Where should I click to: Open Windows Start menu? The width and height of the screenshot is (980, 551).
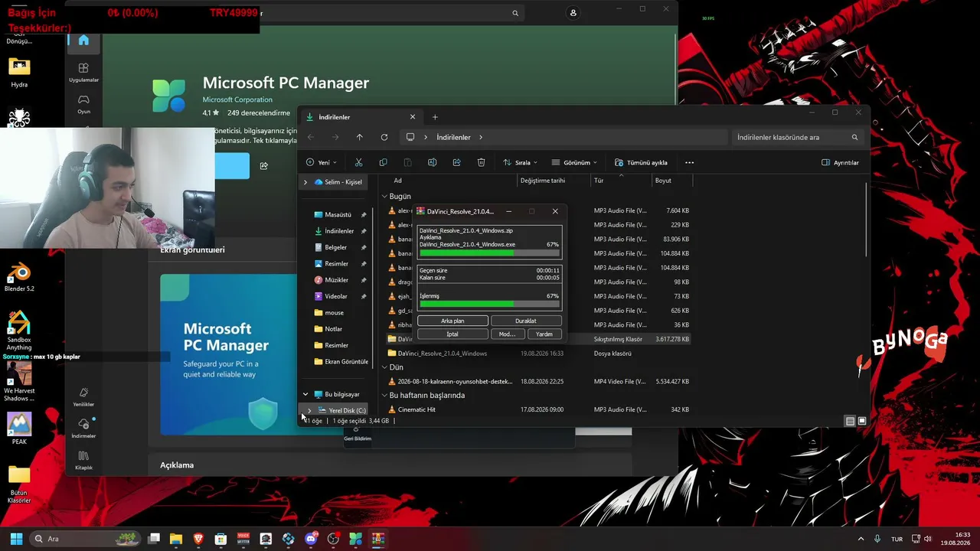coord(16,539)
